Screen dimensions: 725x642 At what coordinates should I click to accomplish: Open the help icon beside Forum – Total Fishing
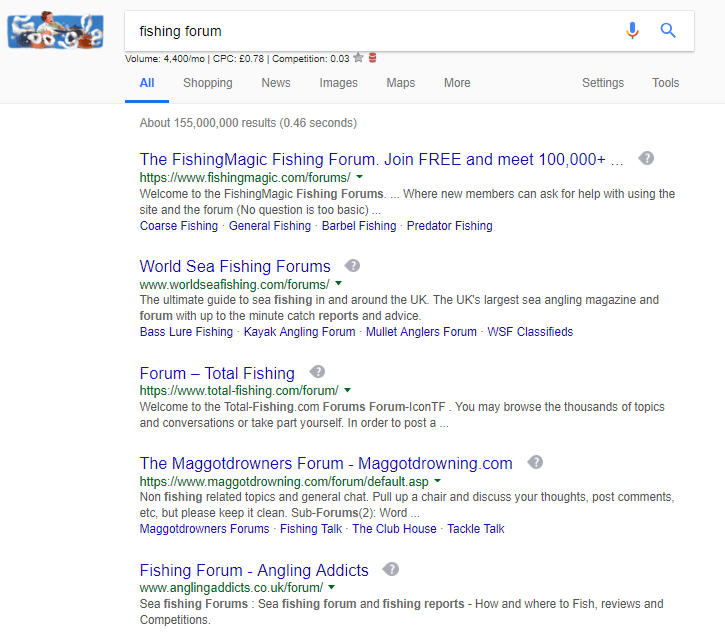[317, 372]
